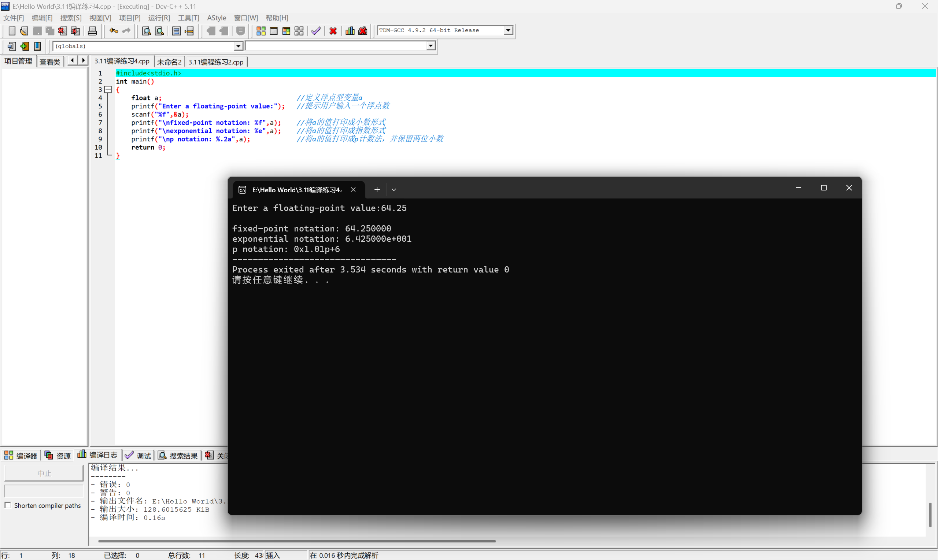This screenshot has width=938, height=560.
Task: Click the purple checkmark syntax check icon
Action: 316,31
